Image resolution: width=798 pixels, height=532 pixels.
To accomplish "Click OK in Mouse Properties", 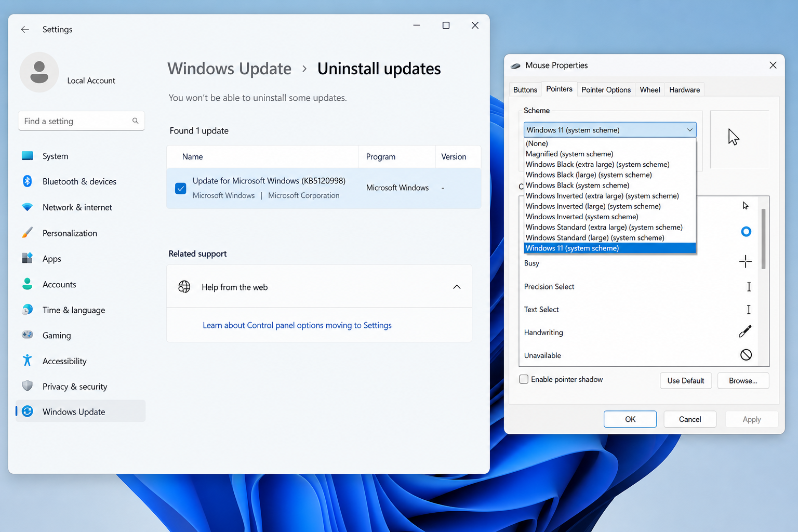I will click(x=630, y=419).
